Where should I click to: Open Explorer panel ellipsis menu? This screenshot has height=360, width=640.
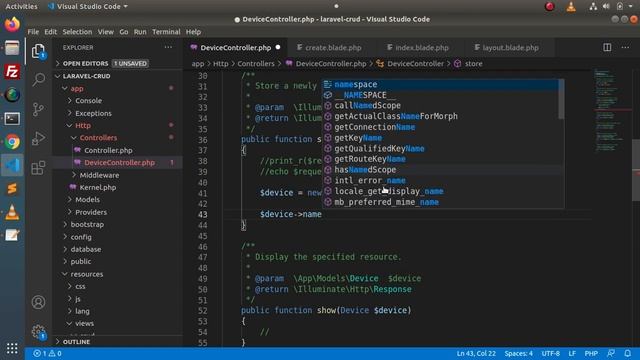click(168, 47)
